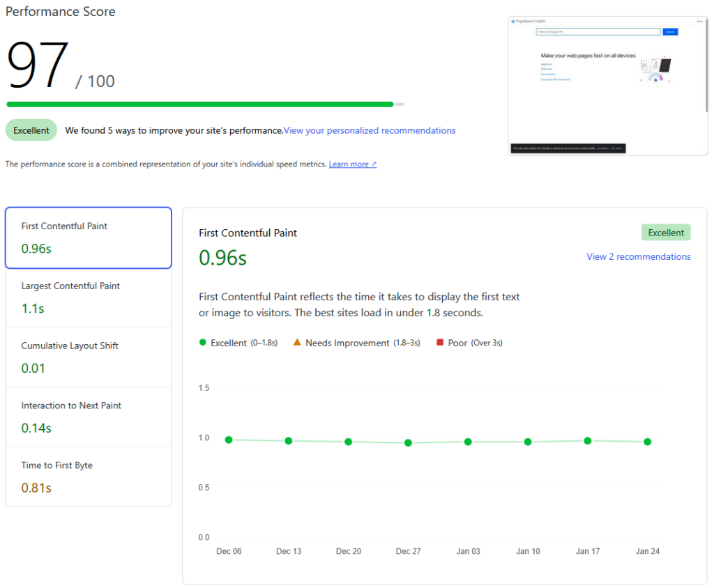Open the View 2 recommendations link
The width and height of the screenshot is (714, 588).
(638, 256)
